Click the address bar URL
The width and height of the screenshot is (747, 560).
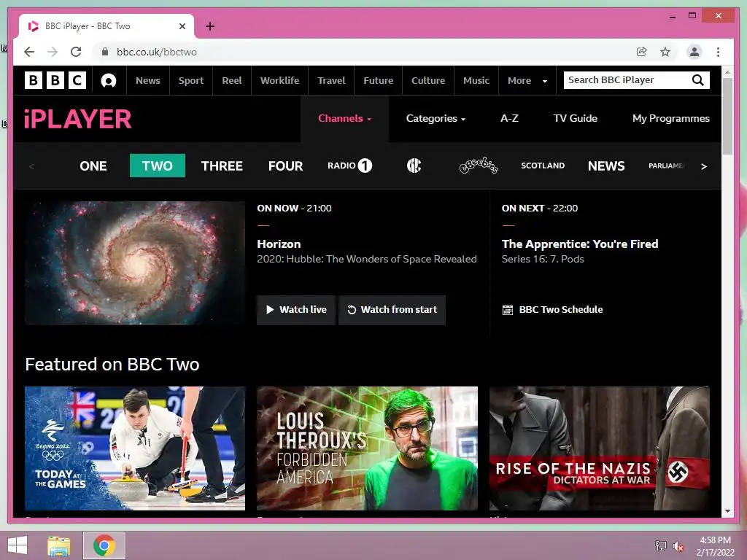pyautogui.click(x=157, y=52)
